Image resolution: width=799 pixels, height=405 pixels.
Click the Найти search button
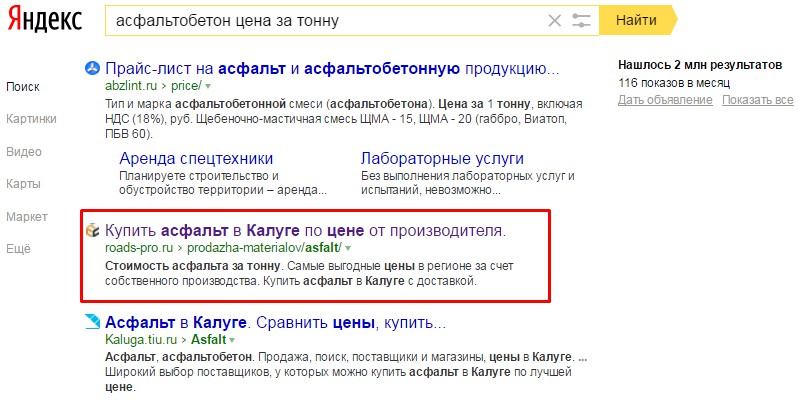coord(637,20)
